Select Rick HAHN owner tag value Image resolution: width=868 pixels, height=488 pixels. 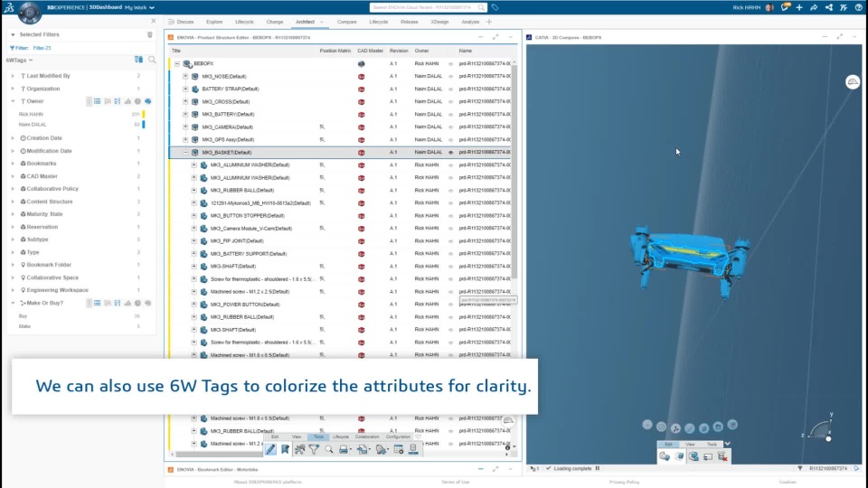pyautogui.click(x=31, y=114)
